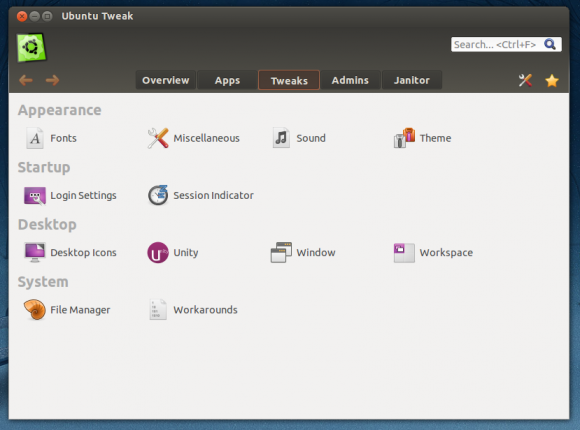Screen dimensions: 580x430
Task: Click the Sound label
Action: (x=311, y=138)
